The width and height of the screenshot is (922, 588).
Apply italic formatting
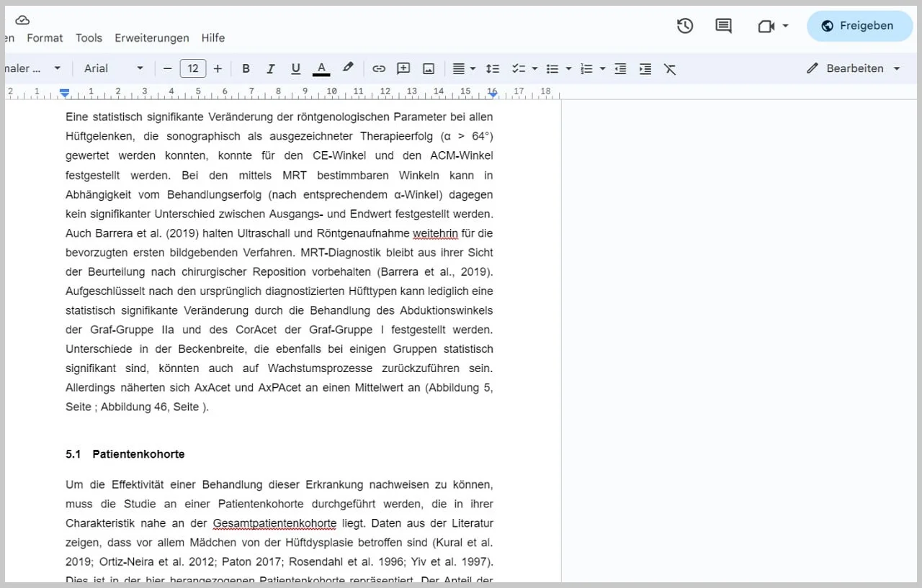[271, 68]
